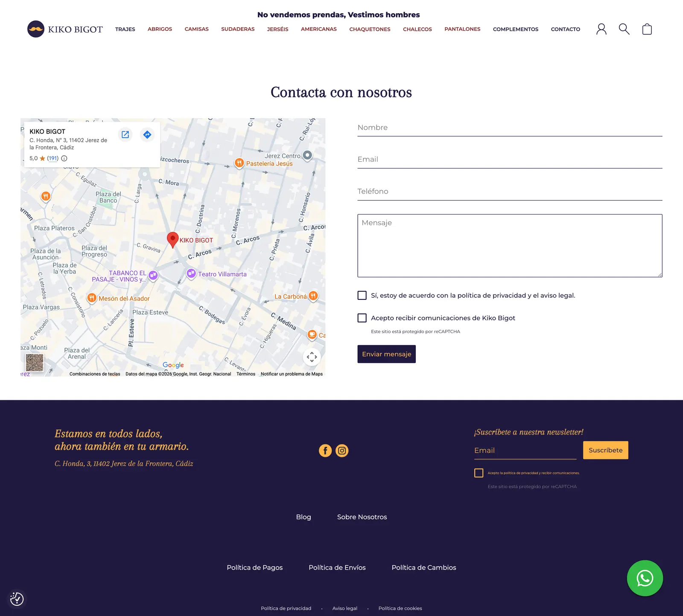The width and height of the screenshot is (683, 616).
Task: Open the COMPLEMENTOS menu item
Action: (516, 29)
